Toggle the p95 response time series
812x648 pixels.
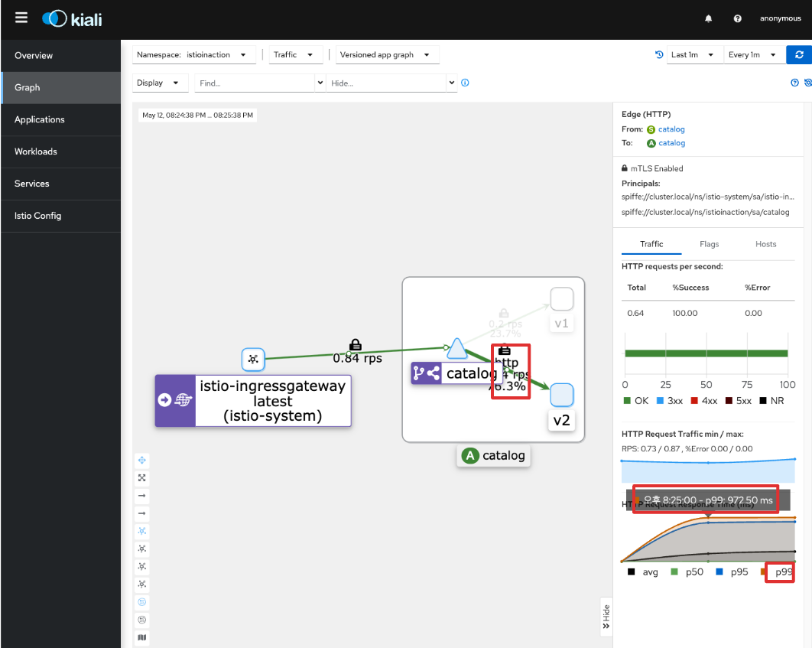(x=732, y=571)
